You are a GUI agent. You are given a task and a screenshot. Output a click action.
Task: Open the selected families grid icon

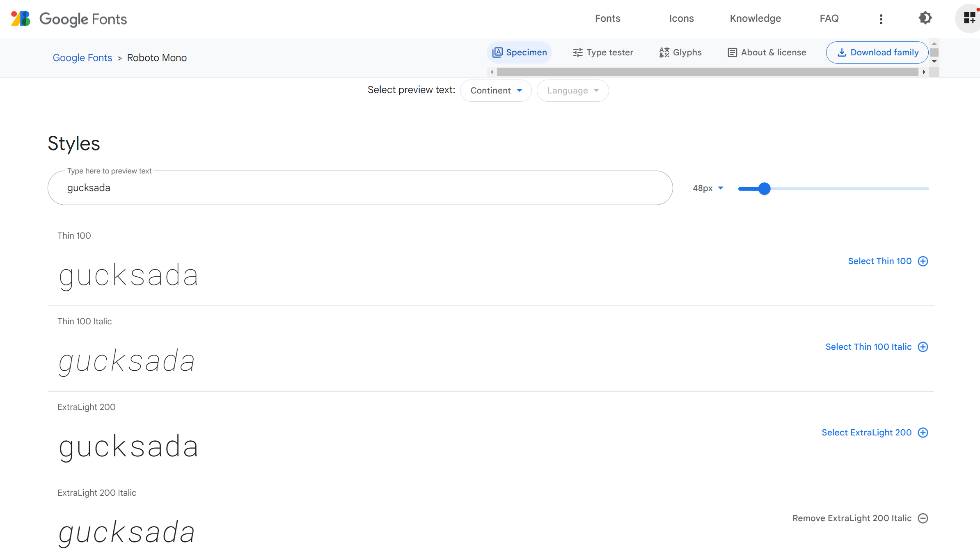969,18
